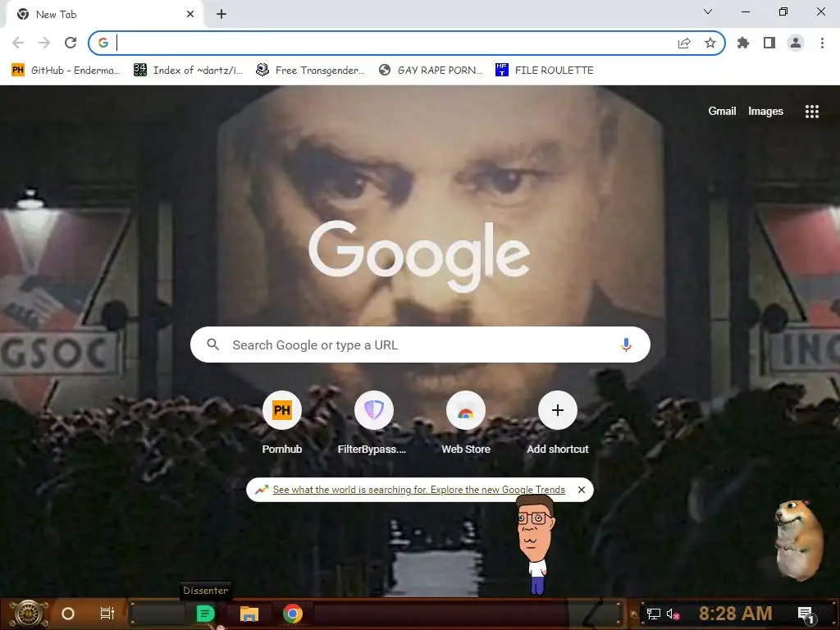Add shortcut with the plus tile

pyautogui.click(x=558, y=422)
